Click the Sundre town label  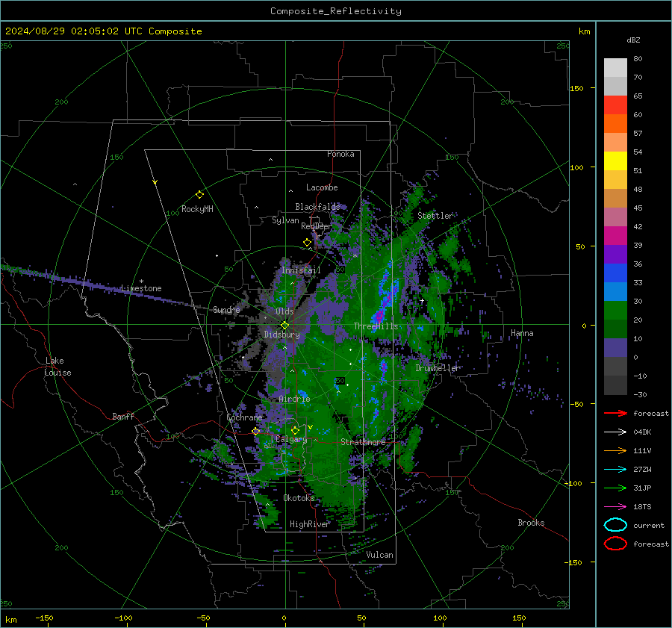pyautogui.click(x=226, y=310)
